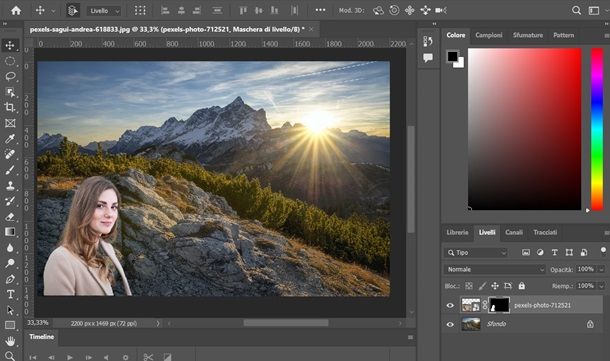
Task: Switch to the Campioni tab
Action: point(489,35)
